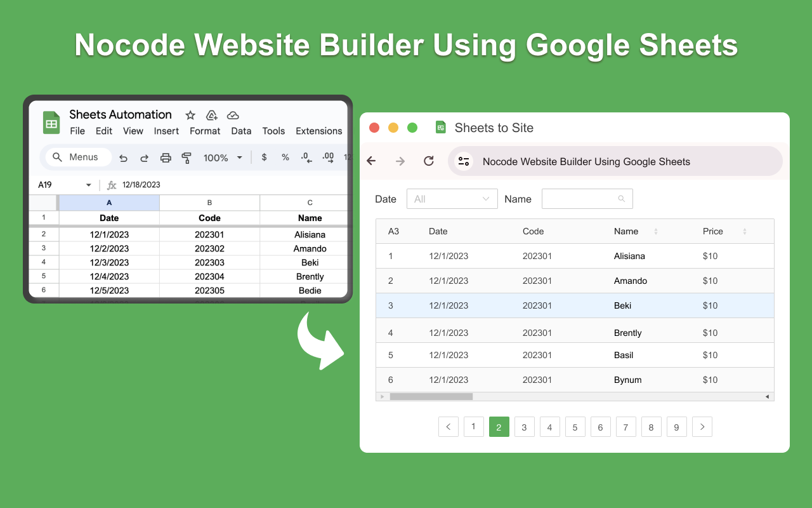
Task: Open the Data menu
Action: 241,131
